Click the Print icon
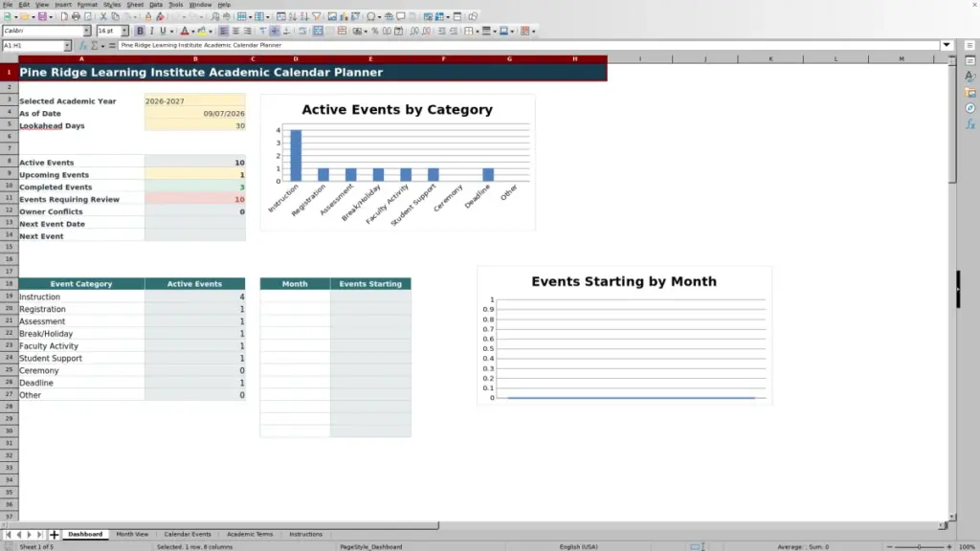 tap(76, 17)
